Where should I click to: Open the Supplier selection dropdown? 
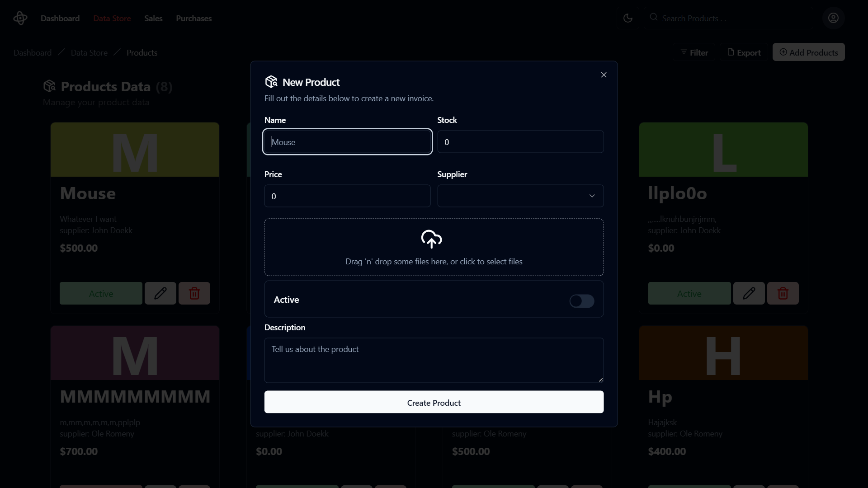pyautogui.click(x=520, y=196)
